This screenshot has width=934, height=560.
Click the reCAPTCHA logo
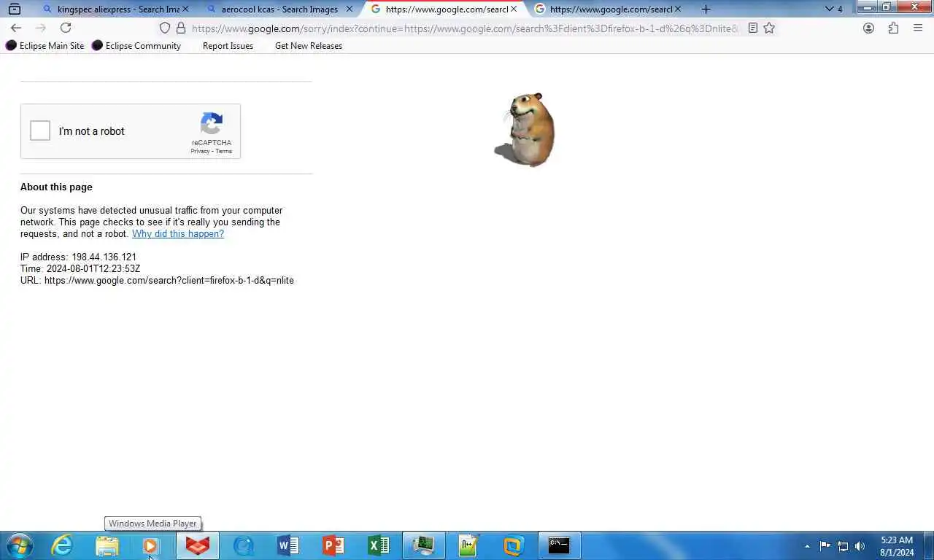212,124
